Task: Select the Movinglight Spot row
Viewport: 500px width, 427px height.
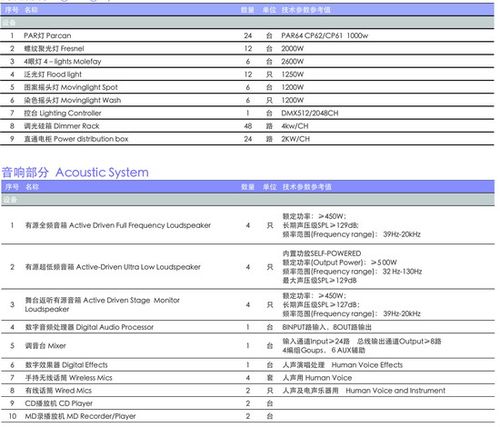Action: [x=247, y=87]
